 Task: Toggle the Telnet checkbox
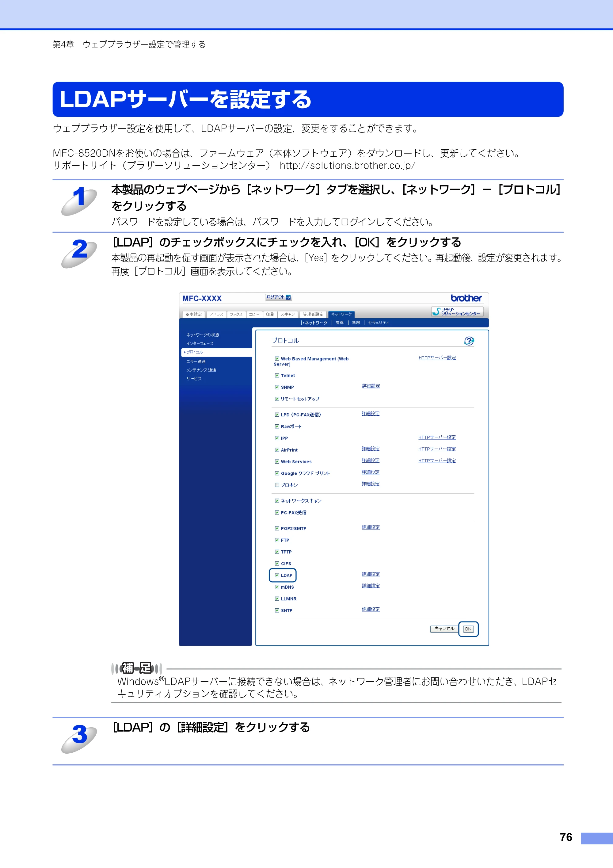pos(277,375)
